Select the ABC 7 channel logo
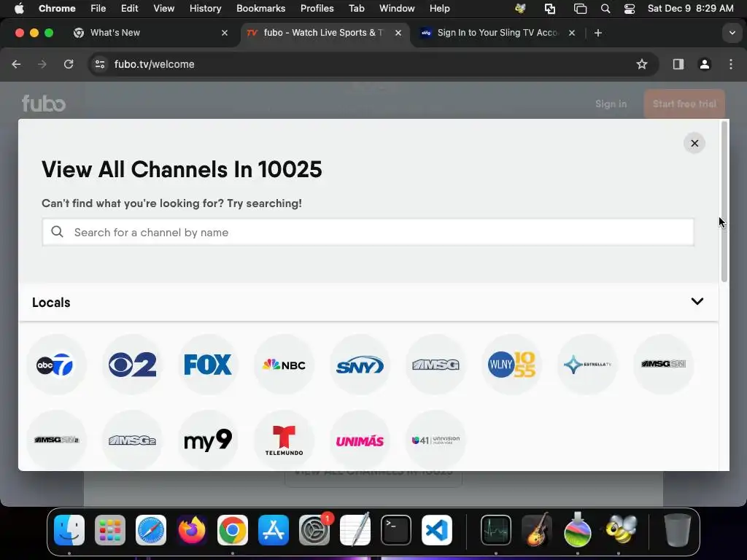The height and width of the screenshot is (560, 747). (56, 365)
